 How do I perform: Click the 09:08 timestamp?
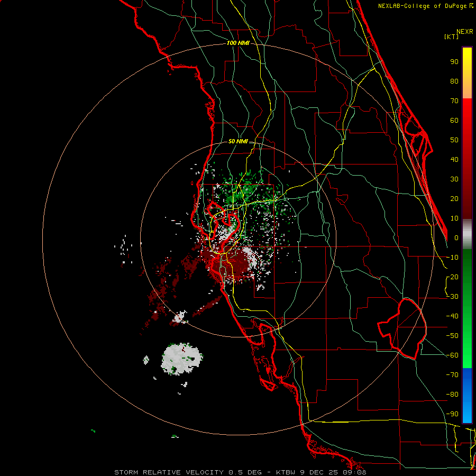353,472
